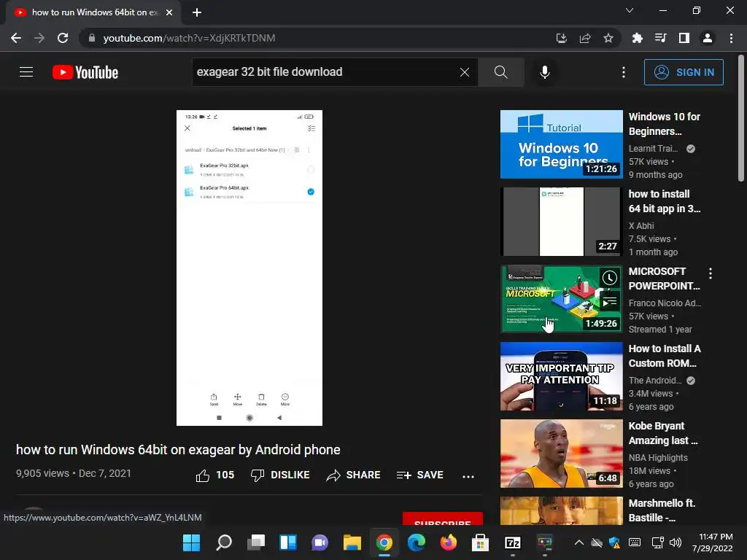Open 'how to install 64 bit app' thumbnail
The width and height of the screenshot is (747, 560).
(x=561, y=222)
